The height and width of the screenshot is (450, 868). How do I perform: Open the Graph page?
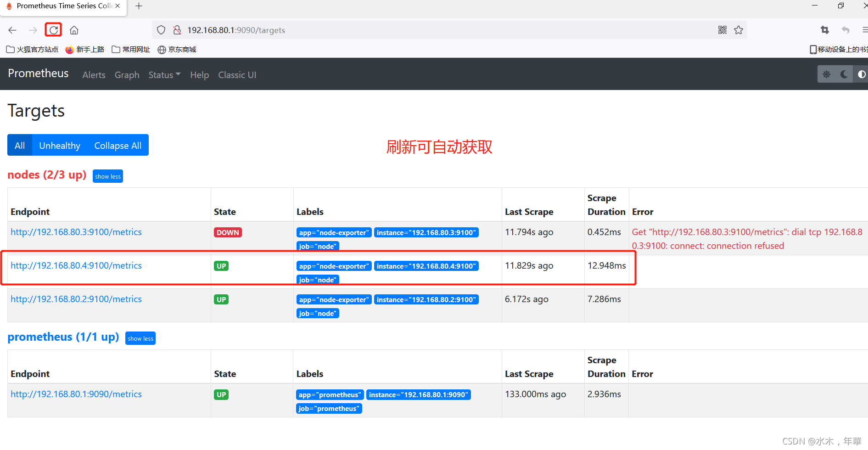click(127, 75)
